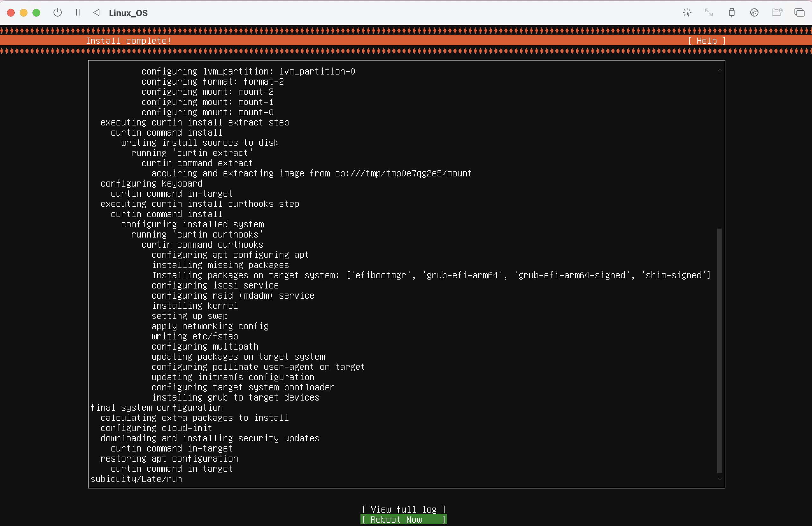The image size is (812, 526).
Task: Click the green zoom window button
Action: click(x=36, y=13)
